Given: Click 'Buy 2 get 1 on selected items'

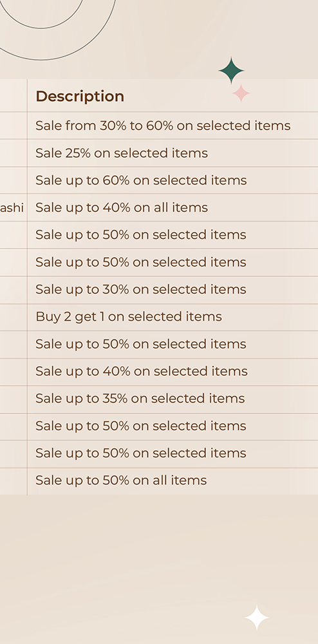Looking at the screenshot, I should click(x=129, y=317).
